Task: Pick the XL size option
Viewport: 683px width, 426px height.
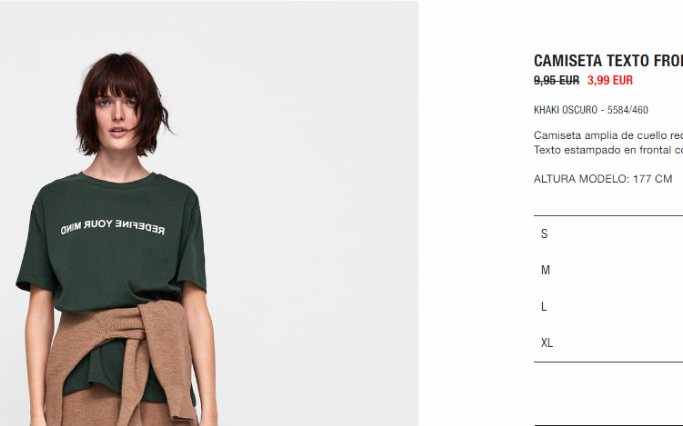Action: point(608,343)
